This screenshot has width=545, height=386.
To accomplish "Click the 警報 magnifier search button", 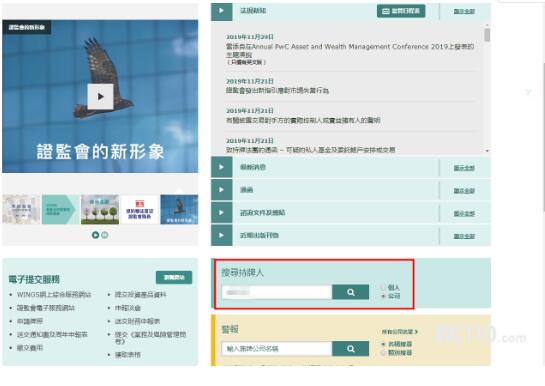I will tap(350, 348).
